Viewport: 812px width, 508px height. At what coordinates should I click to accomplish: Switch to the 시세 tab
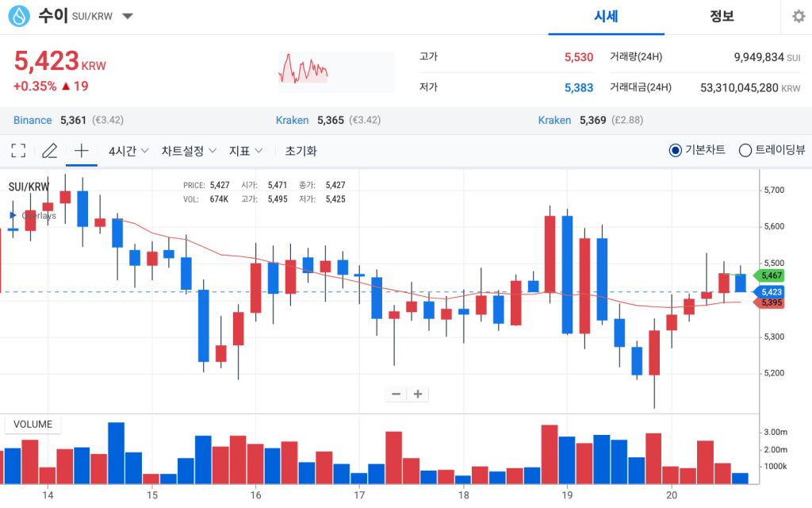(606, 17)
